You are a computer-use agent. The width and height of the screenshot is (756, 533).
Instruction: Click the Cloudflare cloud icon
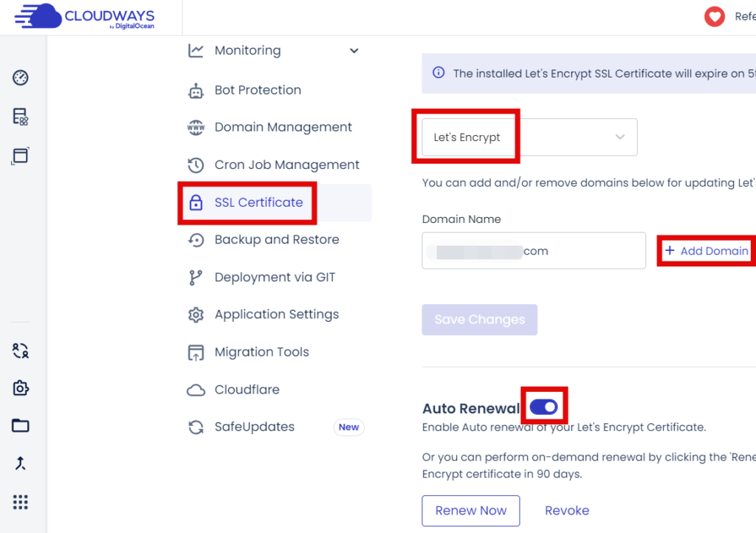[196, 390]
